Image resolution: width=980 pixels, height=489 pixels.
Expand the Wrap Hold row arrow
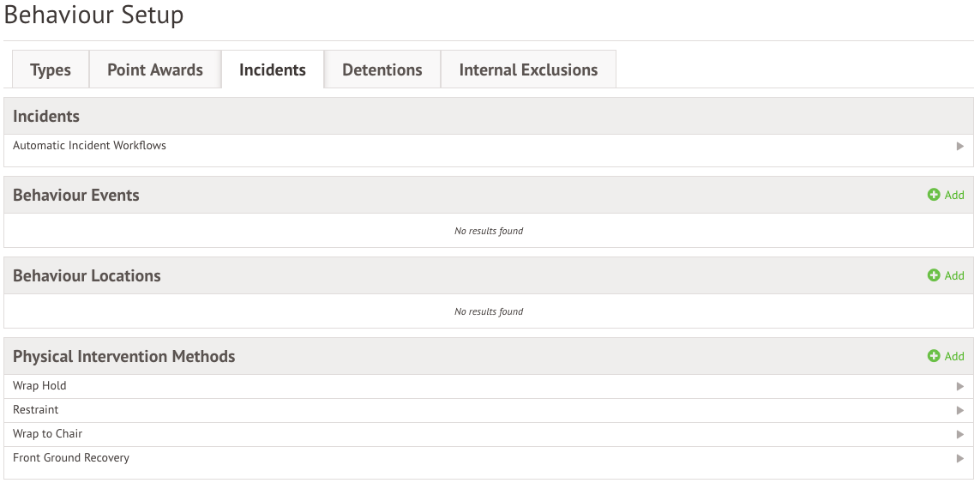pos(960,387)
